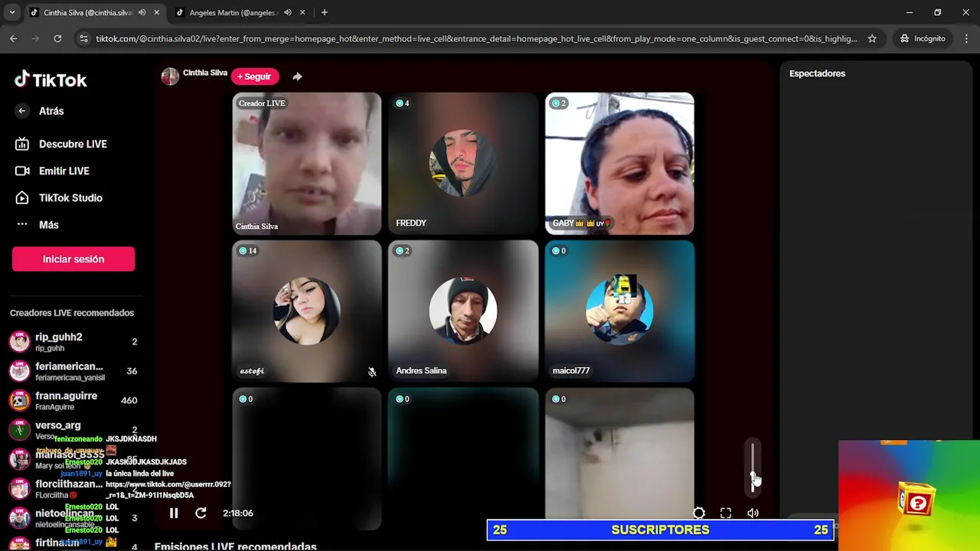Click the muted mic icon on estefi

pyautogui.click(x=371, y=372)
